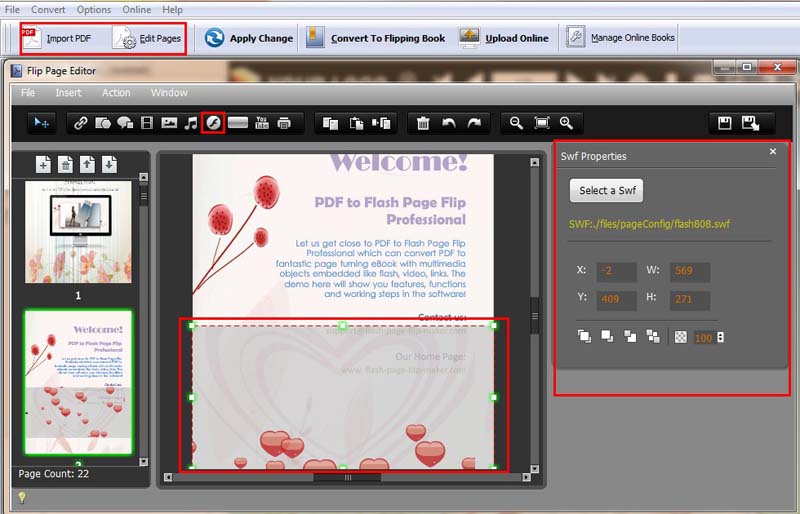Viewport: 800px width, 514px height.
Task: Save and exit the page editor
Action: 751,123
